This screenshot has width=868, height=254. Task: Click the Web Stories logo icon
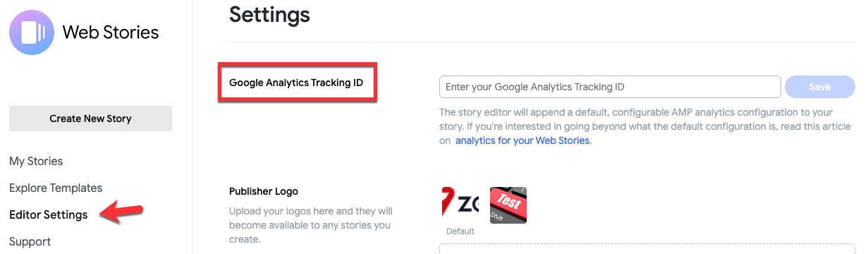coord(32,32)
